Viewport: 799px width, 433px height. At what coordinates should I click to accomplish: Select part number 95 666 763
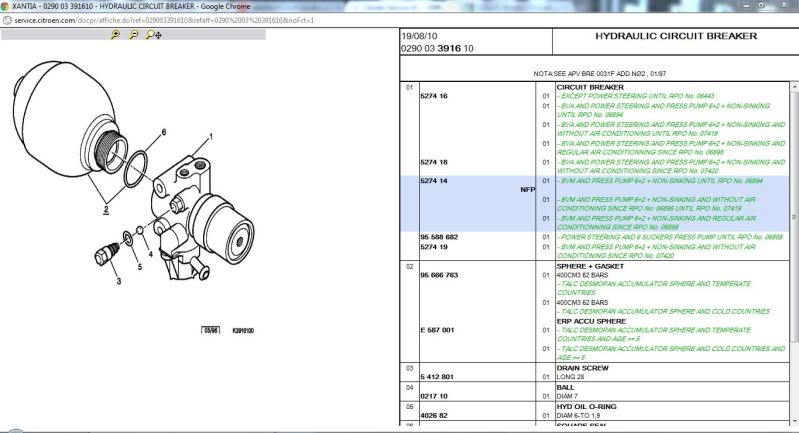(x=439, y=275)
